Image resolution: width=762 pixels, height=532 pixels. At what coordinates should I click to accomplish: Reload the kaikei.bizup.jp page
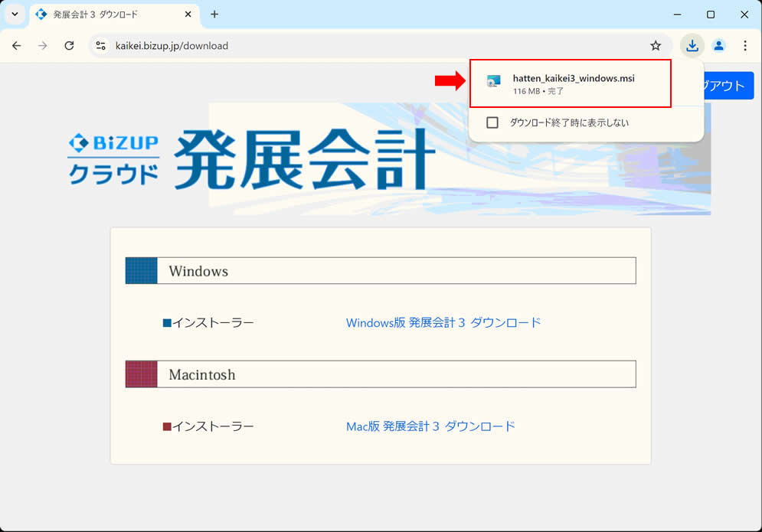[x=69, y=46]
